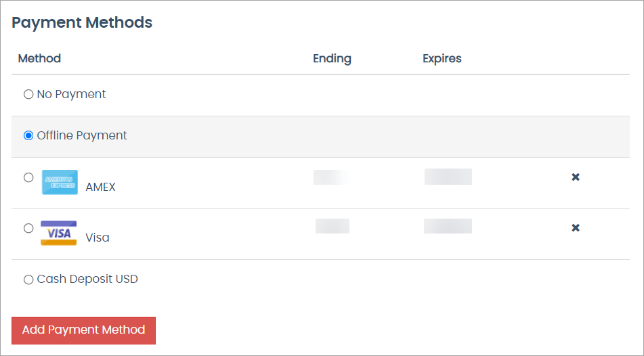This screenshot has width=644, height=356.
Task: Click the Visa text label
Action: 98,238
